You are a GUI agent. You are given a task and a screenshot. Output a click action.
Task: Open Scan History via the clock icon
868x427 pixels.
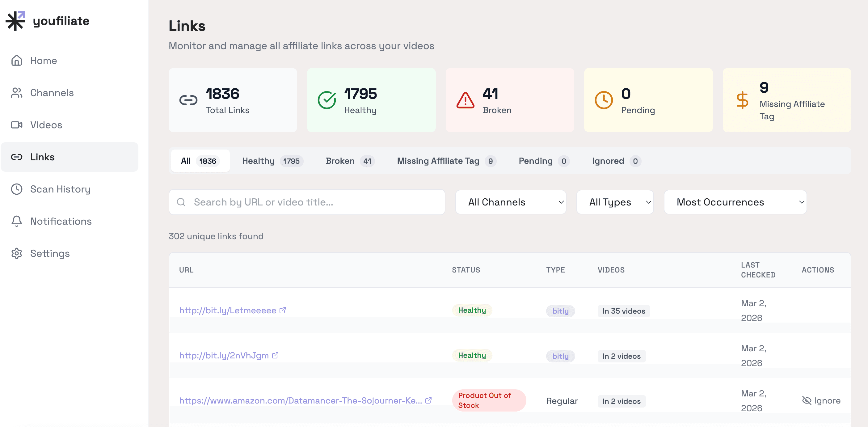click(16, 189)
